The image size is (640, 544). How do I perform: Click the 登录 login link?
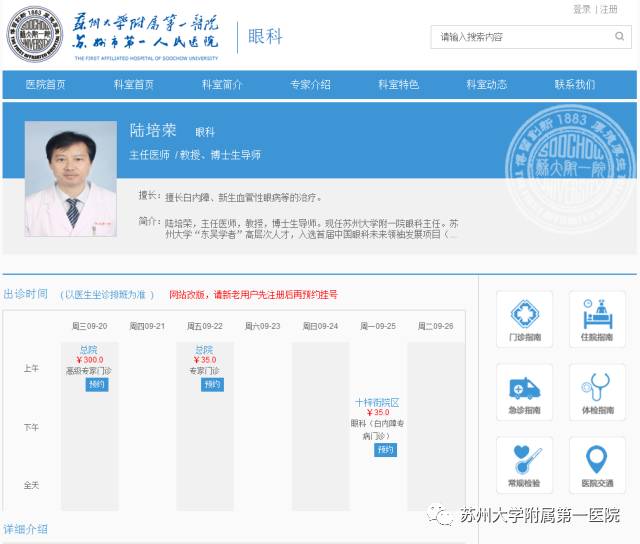tap(582, 9)
